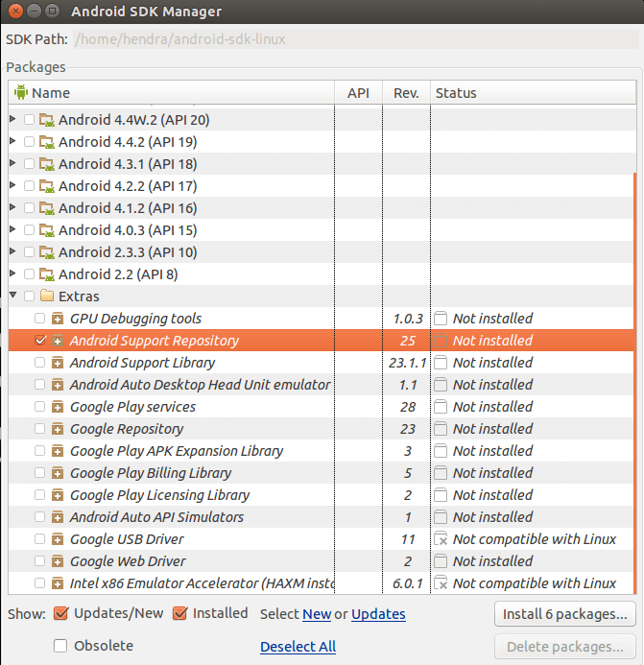Click the Android Support Repository package icon
The height and width of the screenshot is (665, 644).
(58, 341)
